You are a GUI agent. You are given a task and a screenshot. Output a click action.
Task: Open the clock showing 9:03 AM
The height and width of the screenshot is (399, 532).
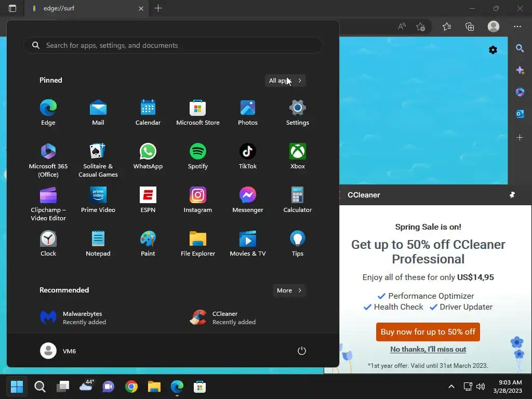(508, 387)
